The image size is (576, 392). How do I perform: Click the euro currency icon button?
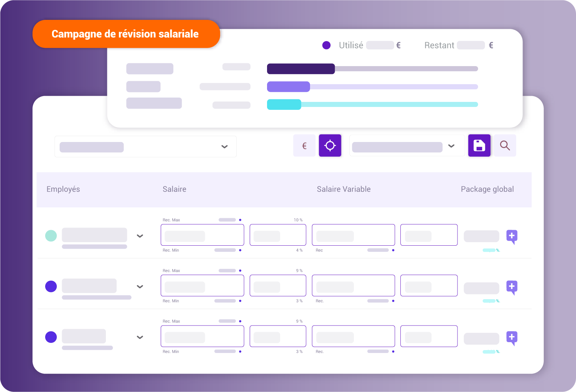click(x=304, y=146)
